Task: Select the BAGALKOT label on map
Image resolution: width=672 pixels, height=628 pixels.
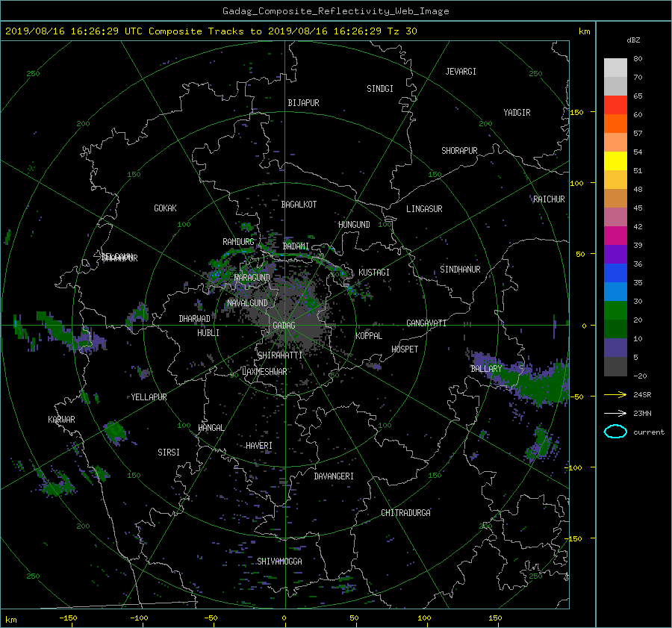Action: pyautogui.click(x=299, y=205)
